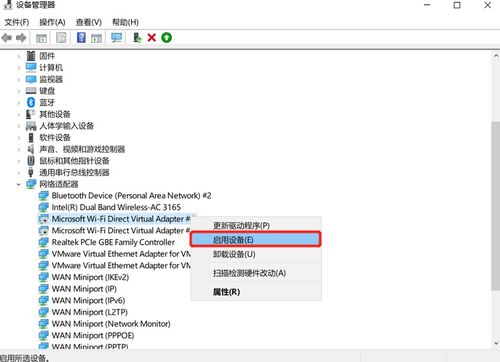
Task: Expand the 固件 tree node
Action: coord(19,56)
